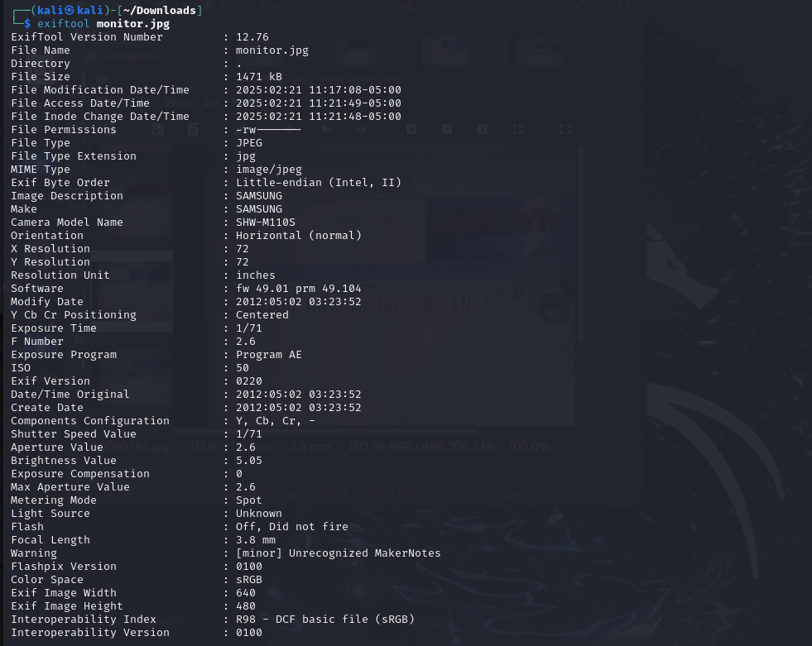
Task: Select the 'monitor.jpg' argument in the command line
Action: [x=133, y=24]
